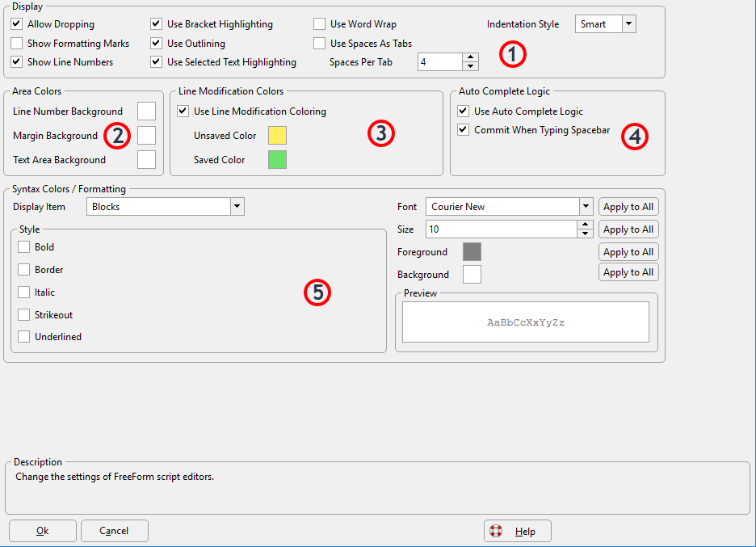756x547 pixels.
Task: Check the Strikeout style option
Action: coord(23,314)
